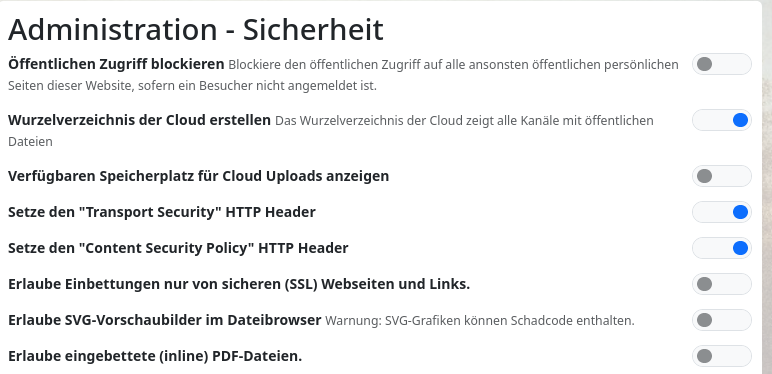Click the 'Verfügbaren Speicherplatz für Cloud Uploads anzeigen' label
Viewport: 772px width, 374px height.
(198, 176)
